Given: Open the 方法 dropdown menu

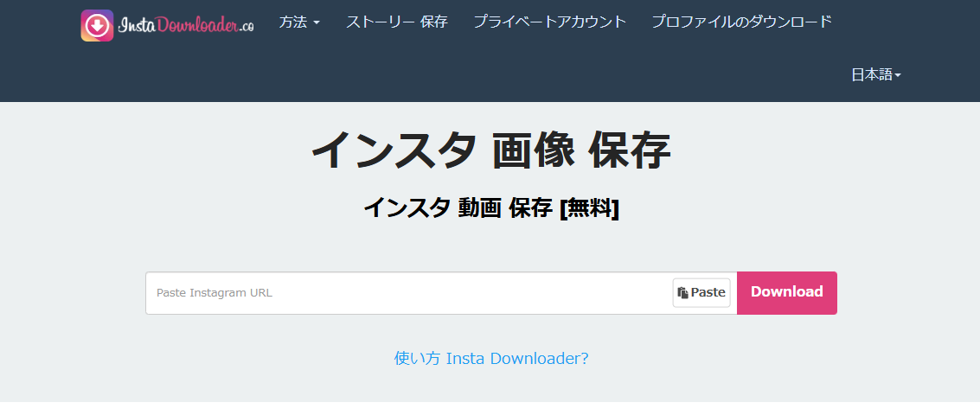Looking at the screenshot, I should [299, 22].
